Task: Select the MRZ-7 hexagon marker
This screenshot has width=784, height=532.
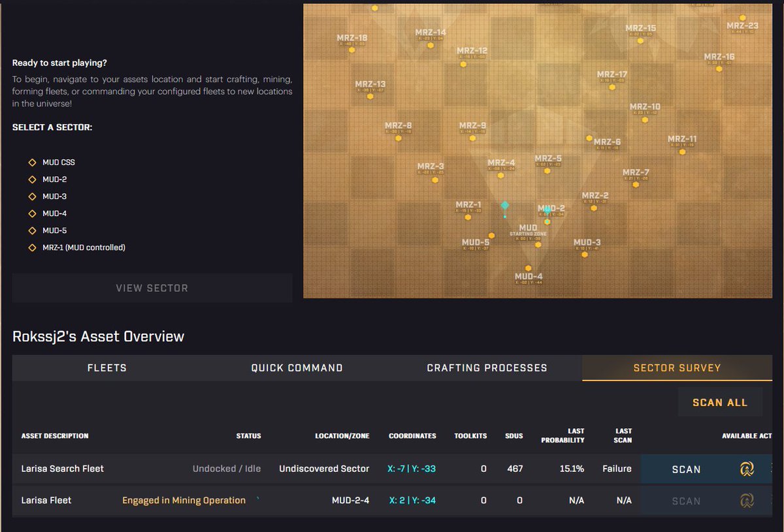Action: 636,185
